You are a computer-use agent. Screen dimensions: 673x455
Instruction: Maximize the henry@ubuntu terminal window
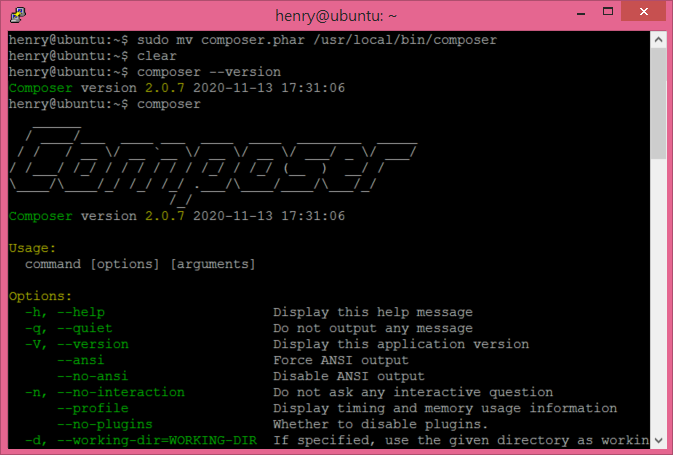coord(608,12)
